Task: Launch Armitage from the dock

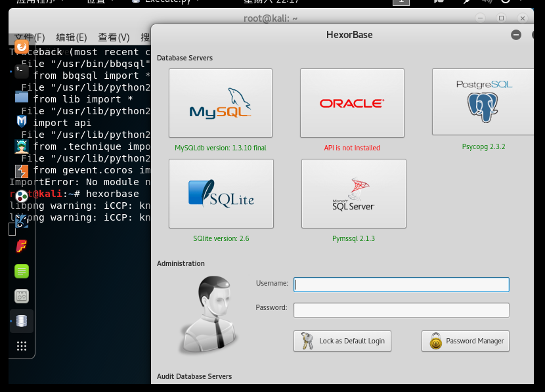Action: [22, 146]
